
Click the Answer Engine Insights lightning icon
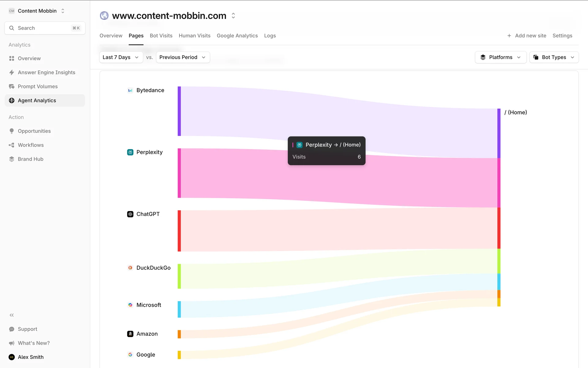12,72
